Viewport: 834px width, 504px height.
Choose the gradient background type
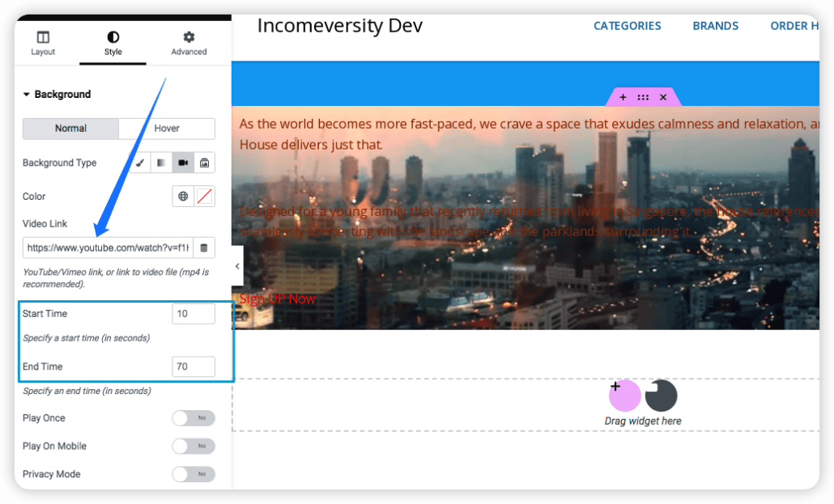[x=161, y=163]
